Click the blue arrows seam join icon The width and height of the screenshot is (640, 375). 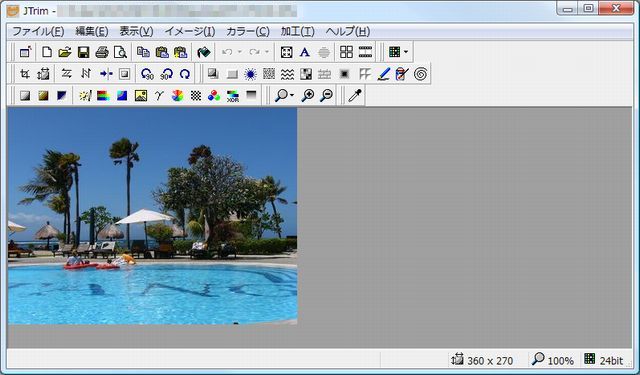[106, 74]
